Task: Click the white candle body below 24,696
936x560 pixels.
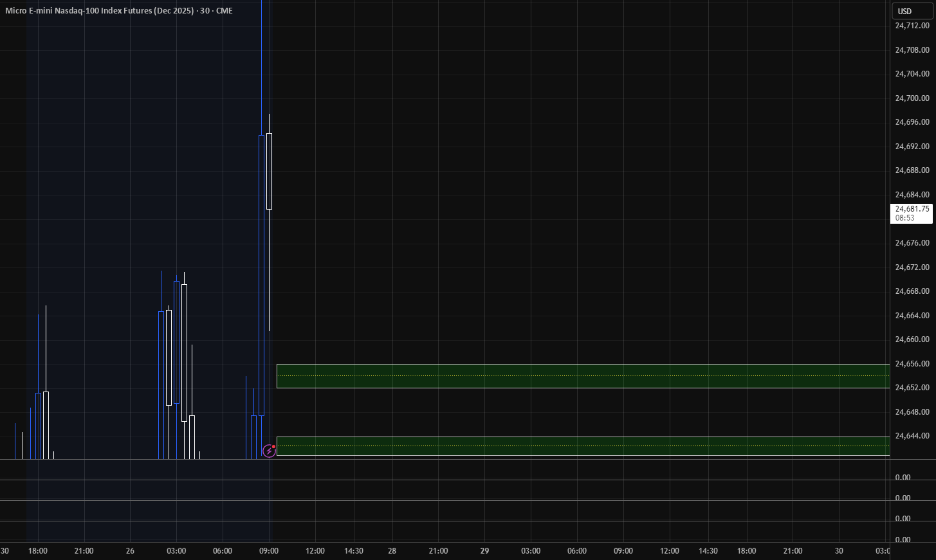Action: [x=269, y=171]
